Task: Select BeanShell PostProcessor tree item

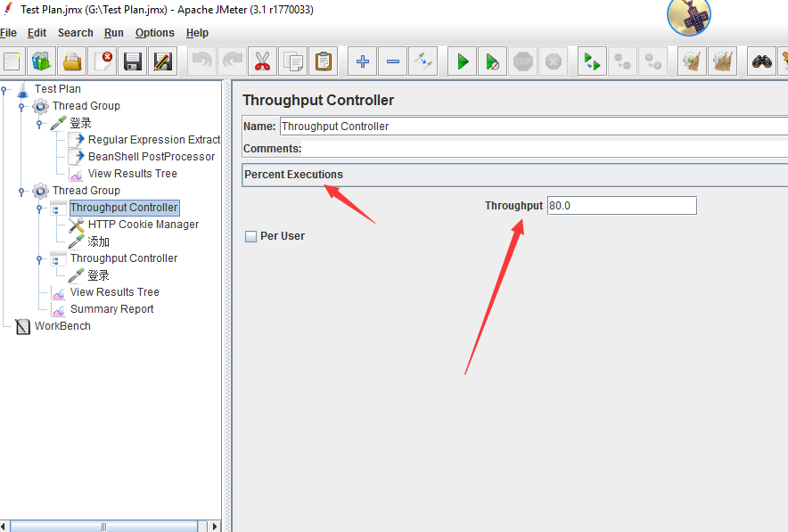Action: point(152,157)
